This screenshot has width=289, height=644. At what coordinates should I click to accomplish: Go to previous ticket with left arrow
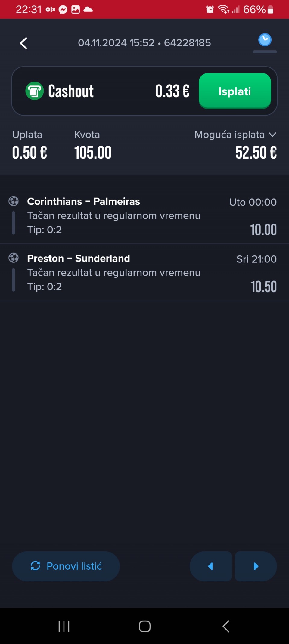click(x=211, y=566)
